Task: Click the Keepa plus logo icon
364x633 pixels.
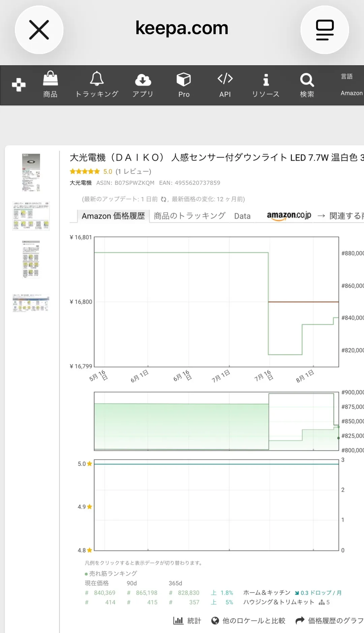Action: 19,85
